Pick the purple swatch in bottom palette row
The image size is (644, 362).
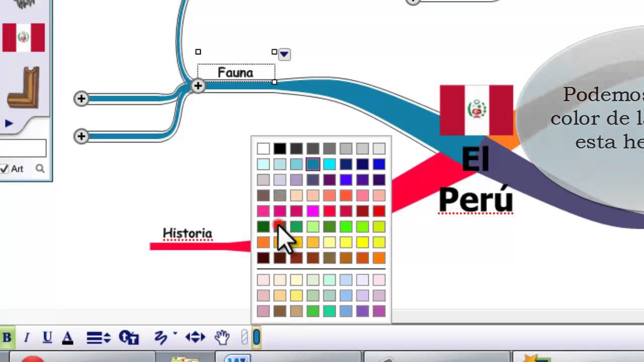362,311
